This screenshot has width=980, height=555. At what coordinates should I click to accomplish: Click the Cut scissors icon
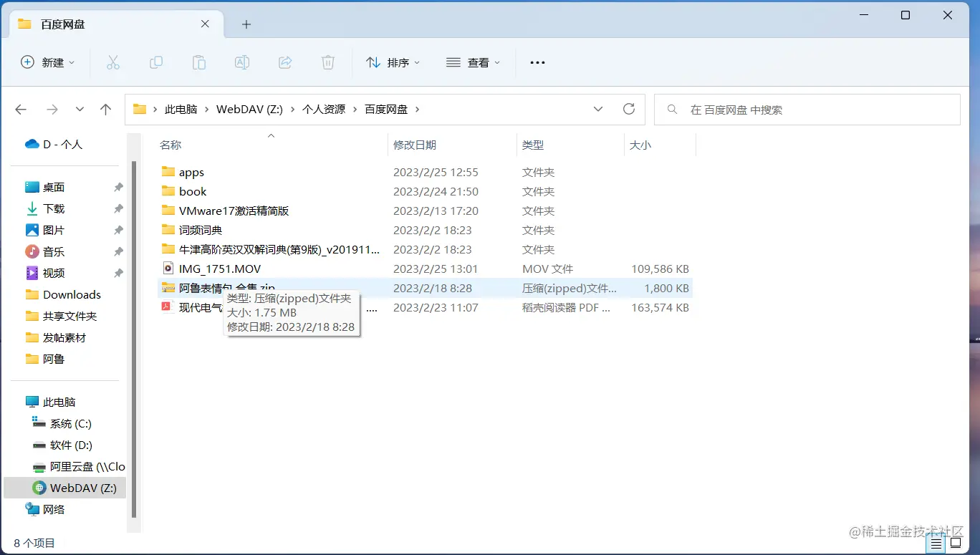click(x=112, y=62)
